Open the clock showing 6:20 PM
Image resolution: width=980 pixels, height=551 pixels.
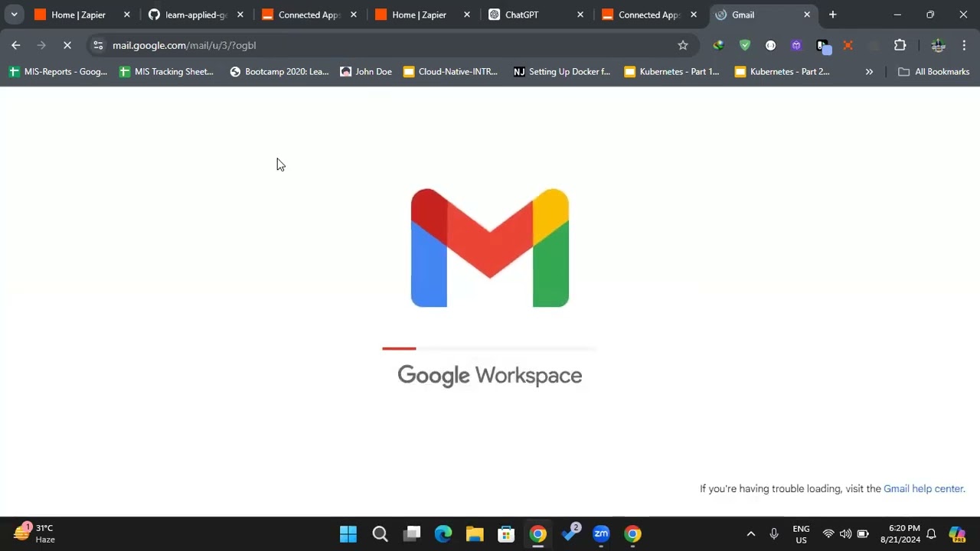coord(900,533)
